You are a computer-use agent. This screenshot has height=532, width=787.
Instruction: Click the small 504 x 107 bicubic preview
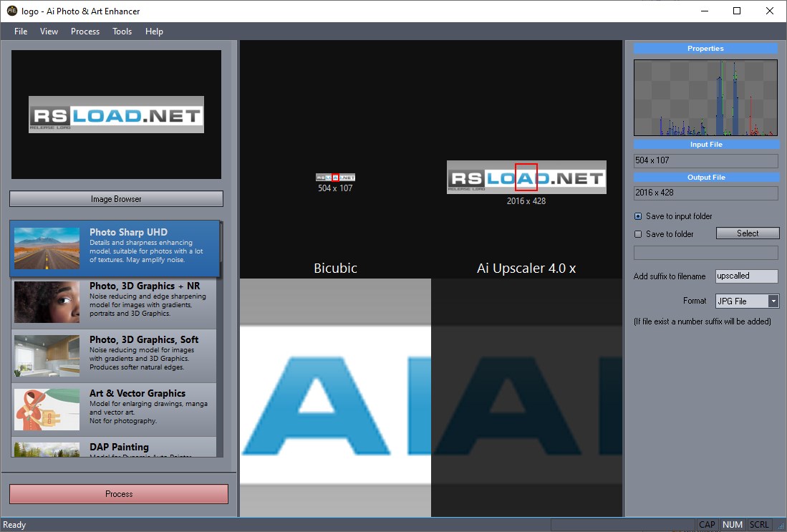click(x=335, y=177)
